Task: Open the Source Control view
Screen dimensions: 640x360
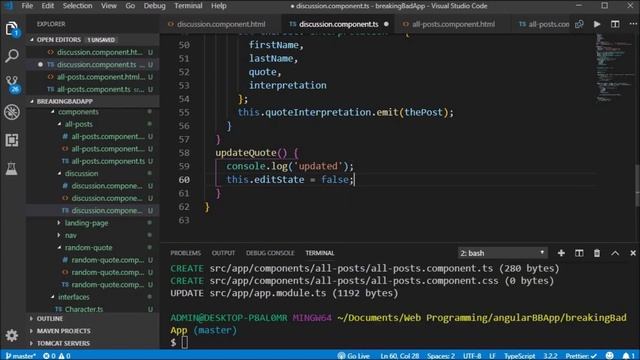Action: (12, 84)
